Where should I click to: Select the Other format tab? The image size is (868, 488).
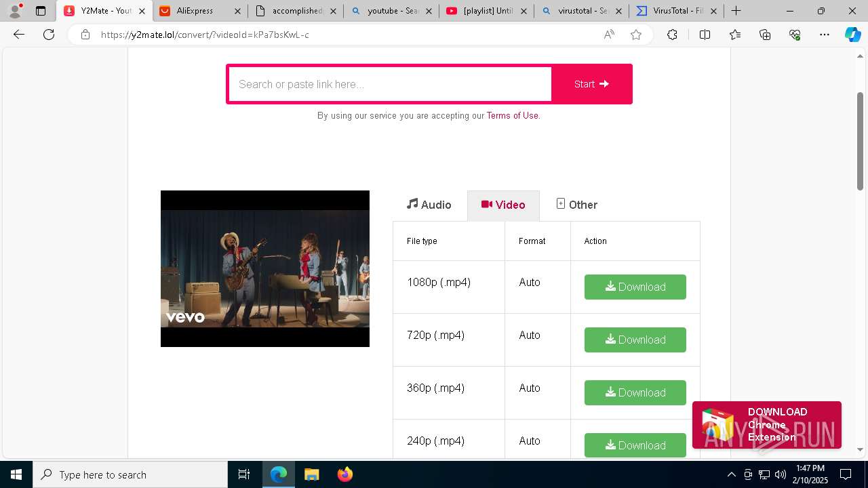[576, 205]
